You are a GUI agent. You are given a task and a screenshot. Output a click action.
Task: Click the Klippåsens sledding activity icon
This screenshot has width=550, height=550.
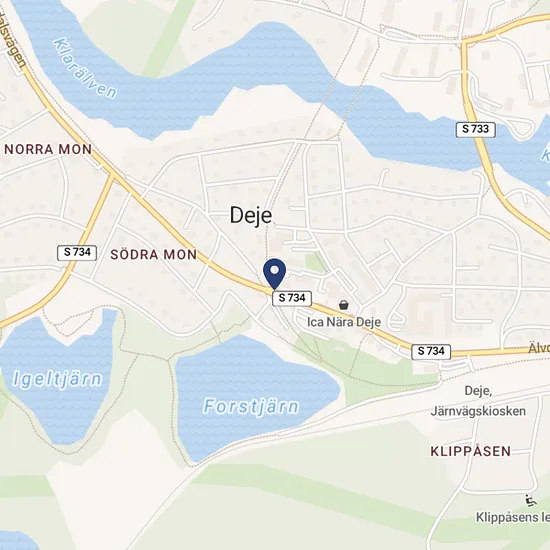coord(531,501)
